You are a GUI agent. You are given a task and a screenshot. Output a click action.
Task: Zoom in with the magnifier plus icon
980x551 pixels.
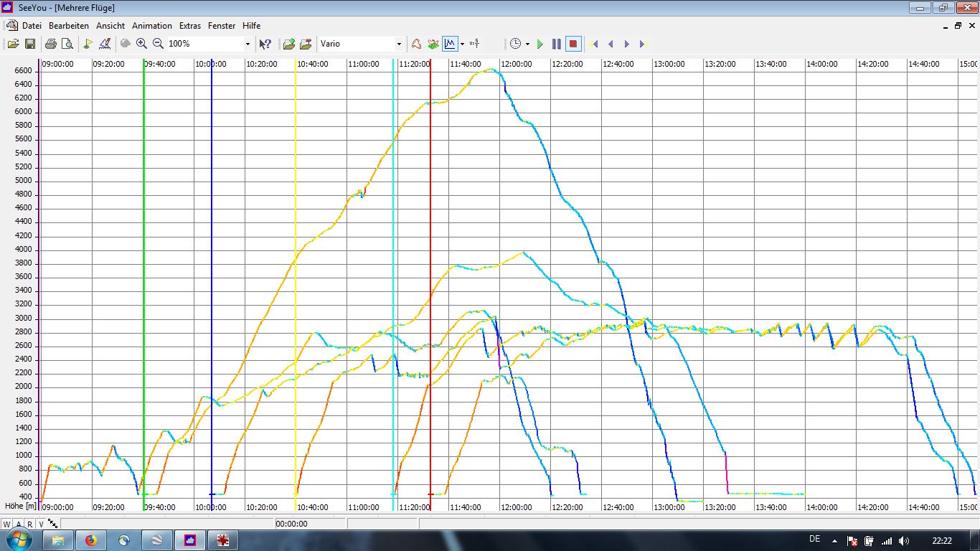141,44
